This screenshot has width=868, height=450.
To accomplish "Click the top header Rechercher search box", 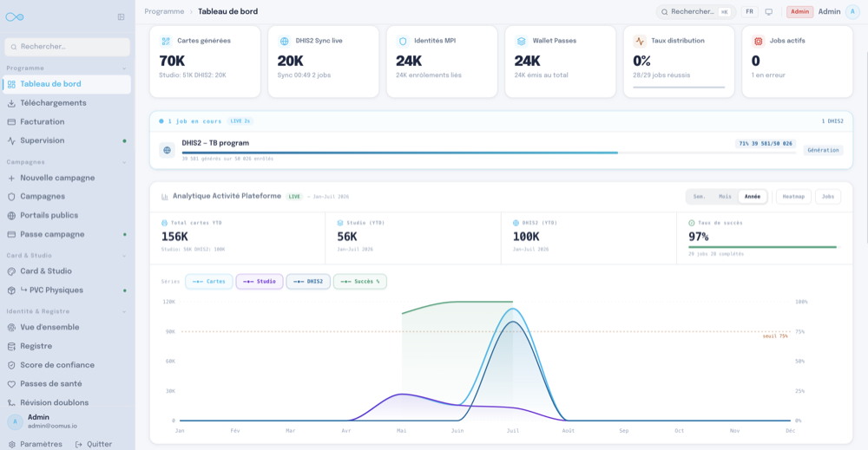I will coord(696,11).
